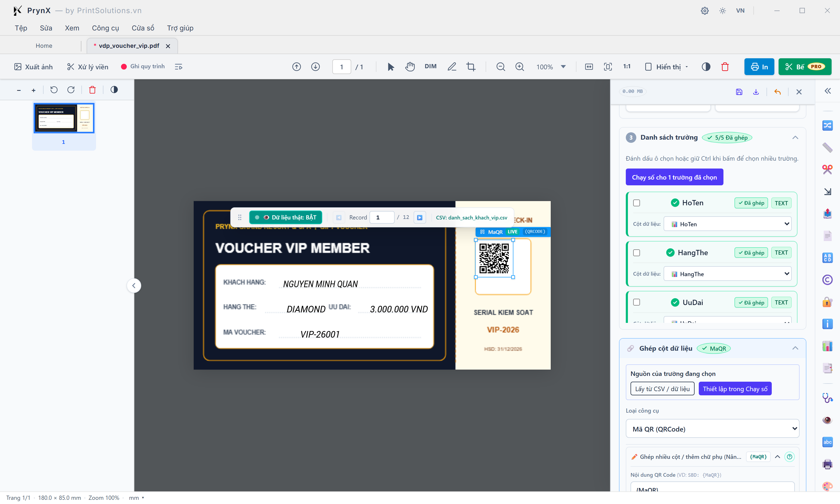
Task: Click Lấy từ CSV / dữ liệu
Action: click(x=662, y=389)
